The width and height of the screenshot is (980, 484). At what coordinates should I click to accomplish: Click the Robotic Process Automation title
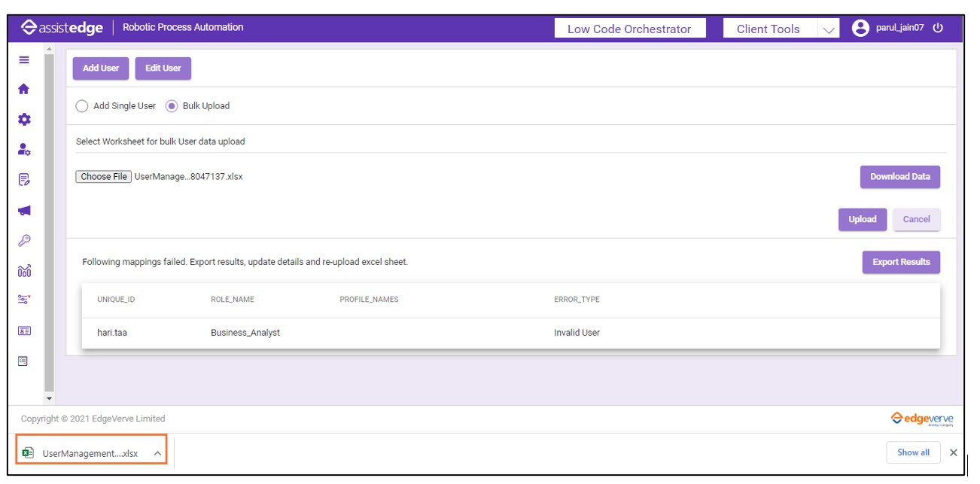pos(183,28)
